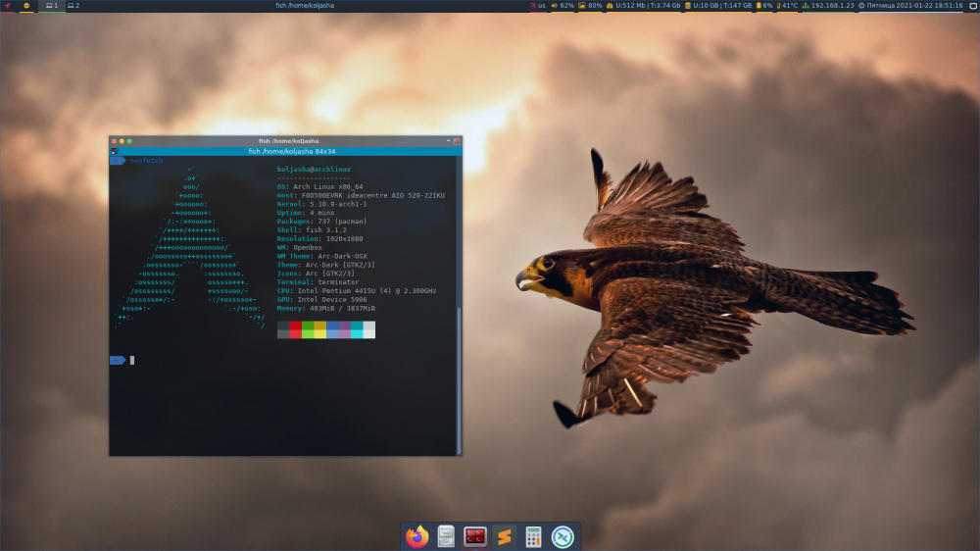980x551 pixels.
Task: Click the Memory: 403MiB / 3837MiB line
Action: (326, 308)
